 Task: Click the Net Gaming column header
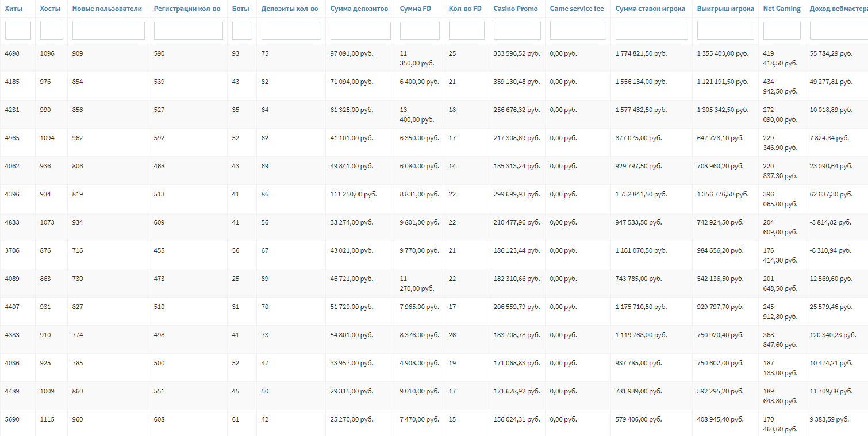coord(781,9)
